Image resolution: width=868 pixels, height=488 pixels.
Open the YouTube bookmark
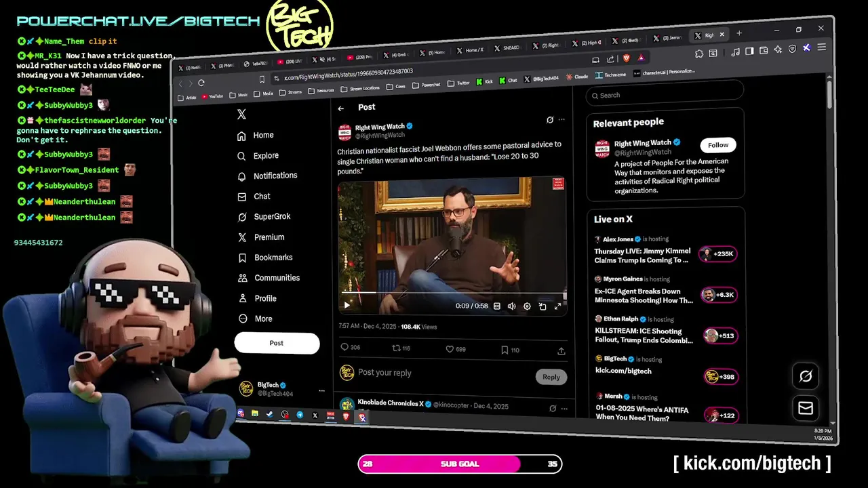211,96
